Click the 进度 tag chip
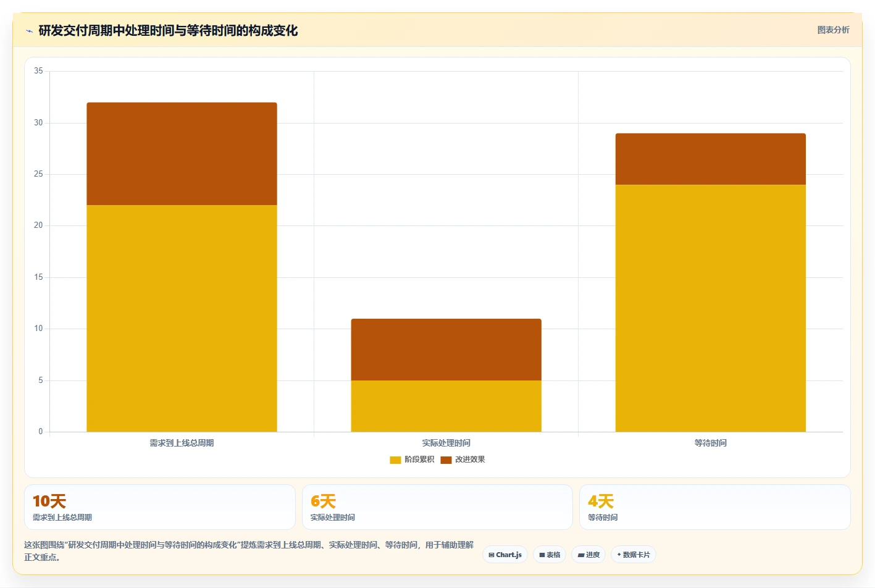The image size is (875, 588). [x=588, y=555]
